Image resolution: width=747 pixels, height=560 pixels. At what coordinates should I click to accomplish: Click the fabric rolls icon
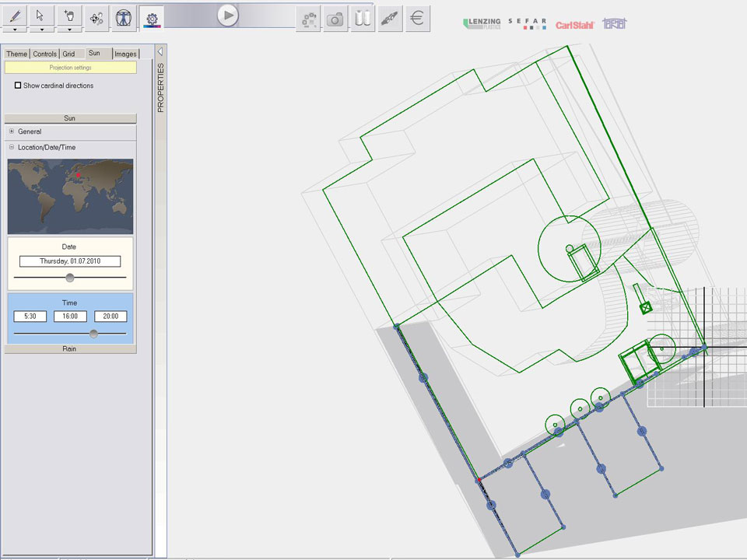(362, 19)
